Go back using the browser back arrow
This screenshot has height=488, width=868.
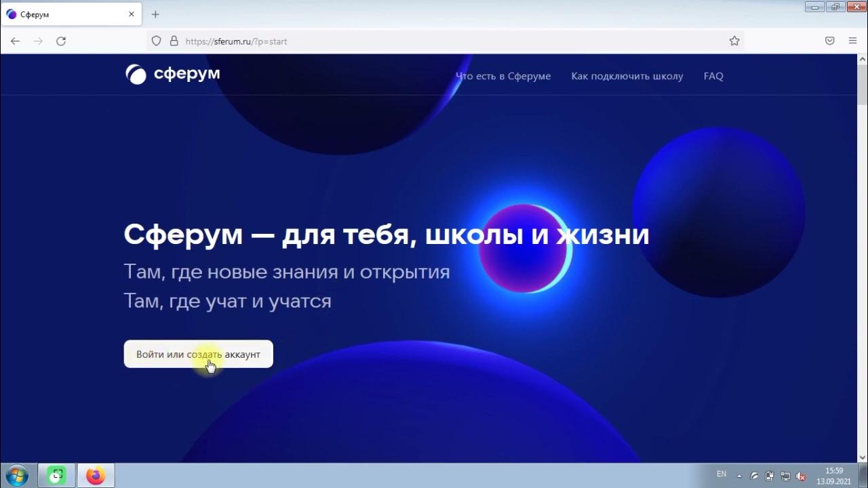pos(15,41)
